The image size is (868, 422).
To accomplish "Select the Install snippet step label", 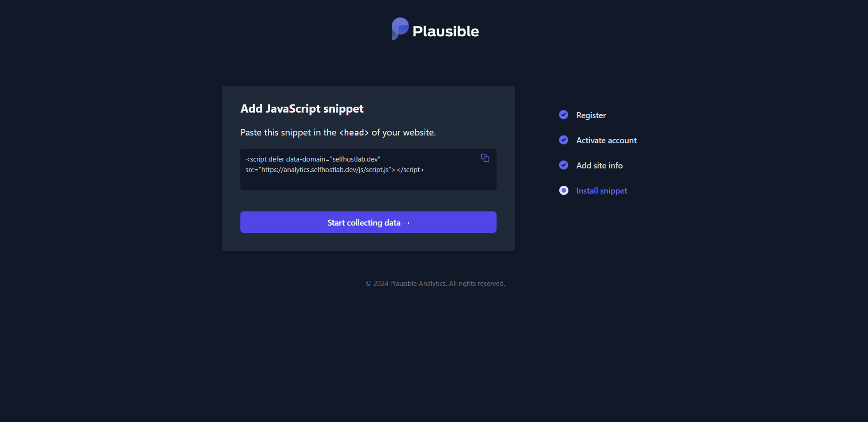I will [x=601, y=191].
